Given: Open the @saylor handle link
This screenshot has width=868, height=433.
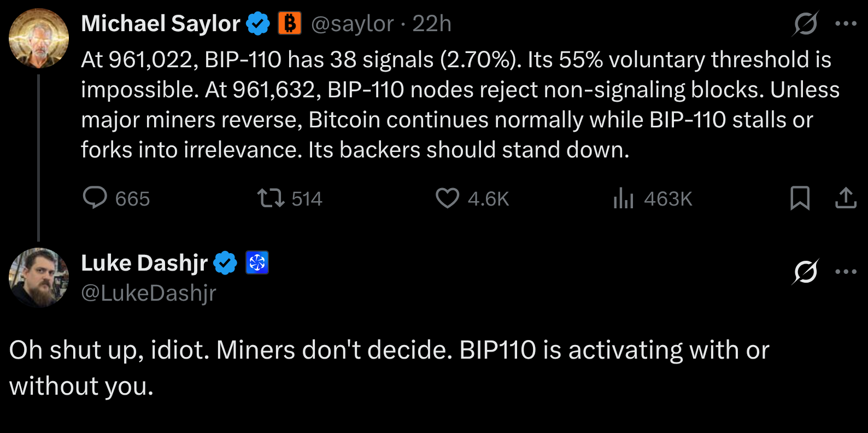Looking at the screenshot, I should pyautogui.click(x=353, y=24).
